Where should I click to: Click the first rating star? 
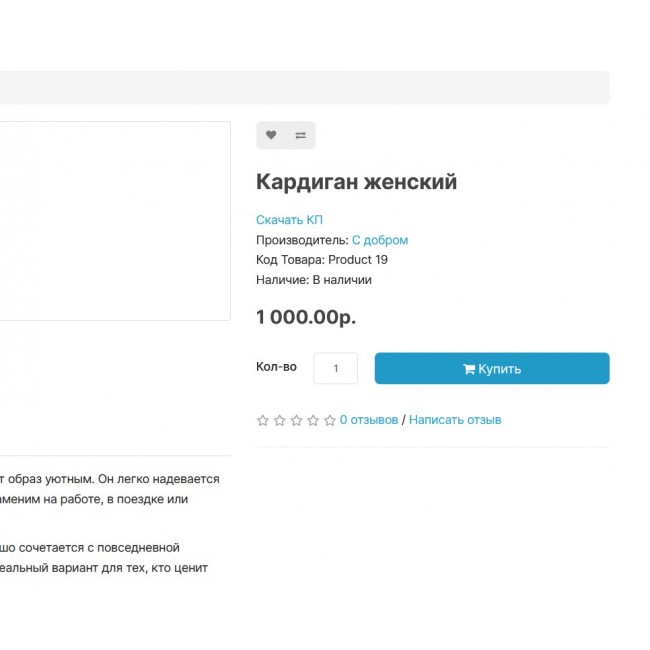click(263, 421)
